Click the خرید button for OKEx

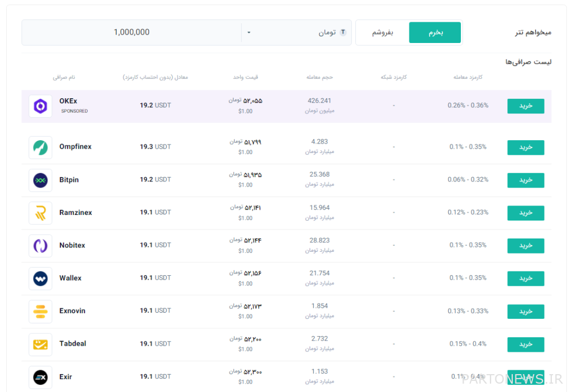coord(526,106)
